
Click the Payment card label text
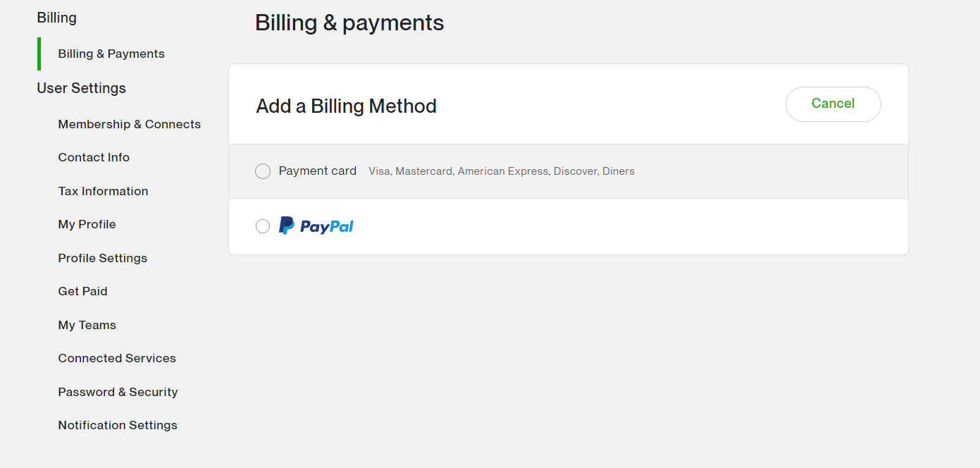(318, 171)
